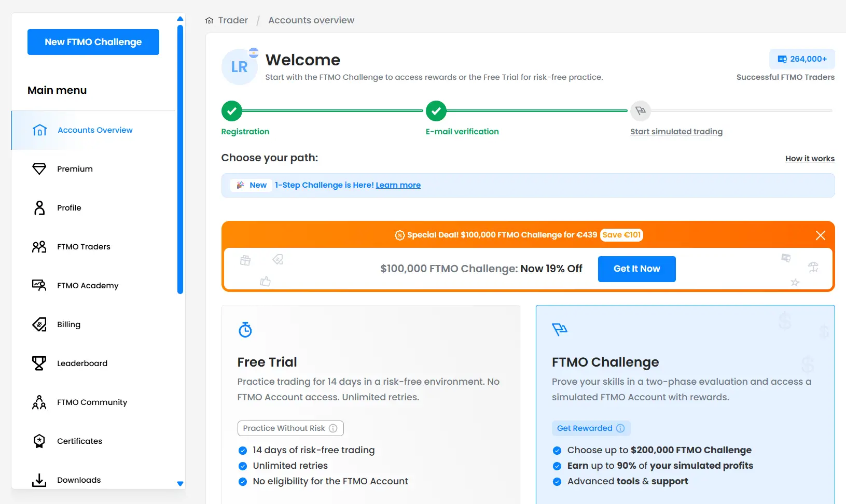
Task: Click the Get It Now button
Action: point(636,269)
